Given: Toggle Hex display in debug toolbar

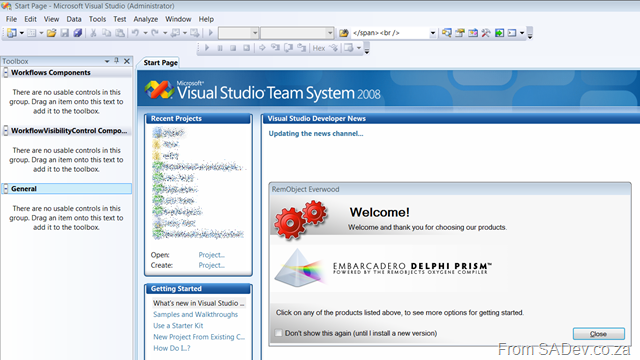Looking at the screenshot, I should click(319, 48).
